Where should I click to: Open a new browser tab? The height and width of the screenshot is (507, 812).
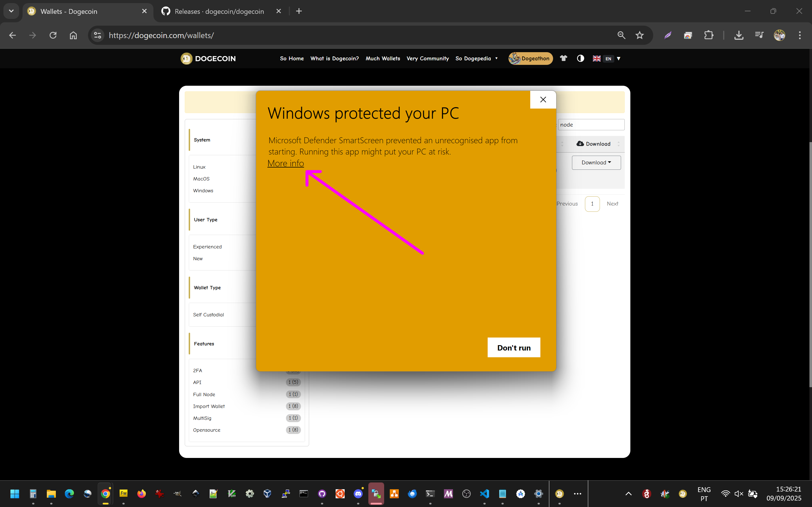point(299,11)
